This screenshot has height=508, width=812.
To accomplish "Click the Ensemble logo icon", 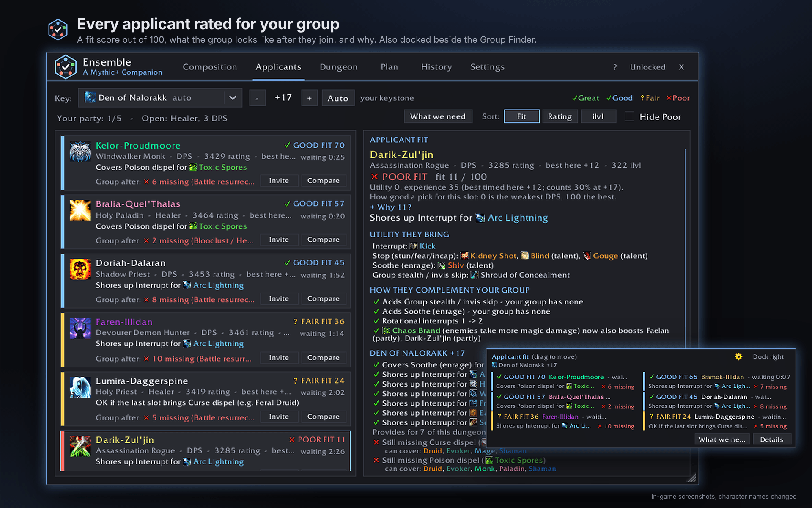I will pyautogui.click(x=66, y=67).
